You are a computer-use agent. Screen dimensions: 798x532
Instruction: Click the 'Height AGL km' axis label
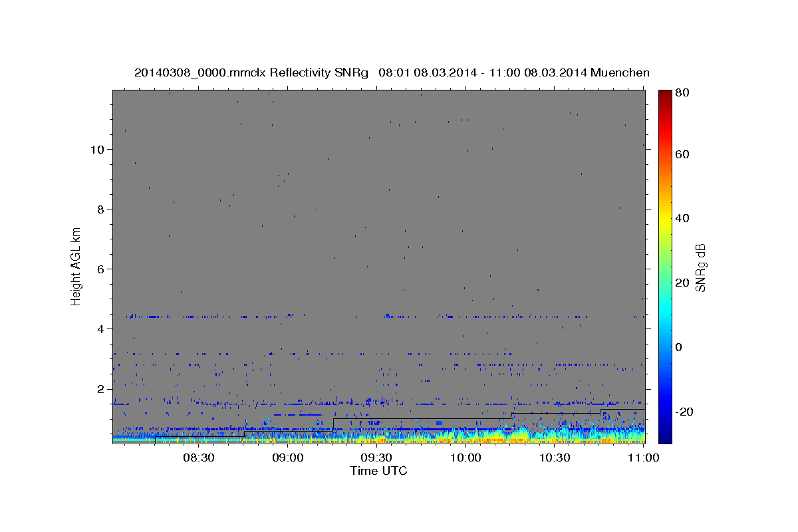76,266
